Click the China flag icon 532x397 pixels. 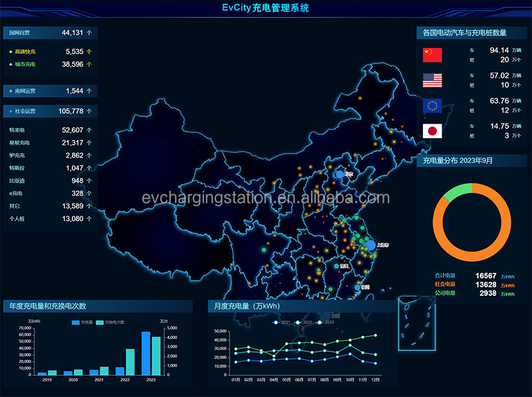pos(432,55)
